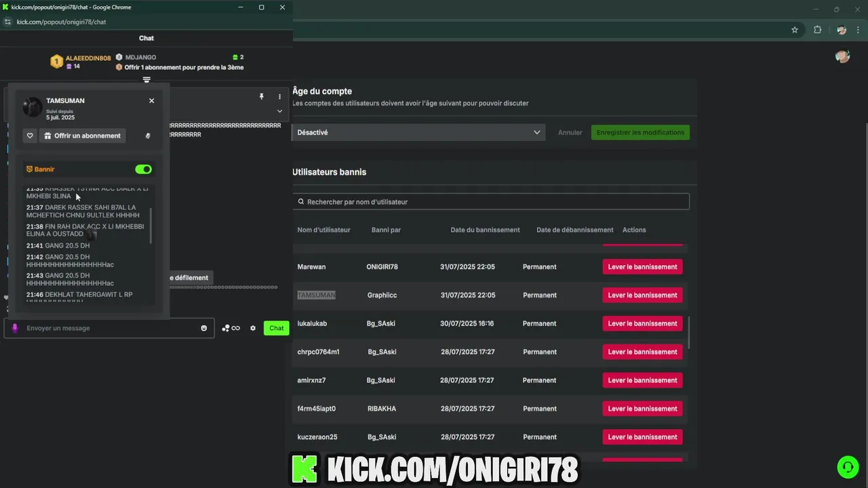Collapse the pinned message chevron
Viewport: 868px width, 488px height.
(x=279, y=111)
